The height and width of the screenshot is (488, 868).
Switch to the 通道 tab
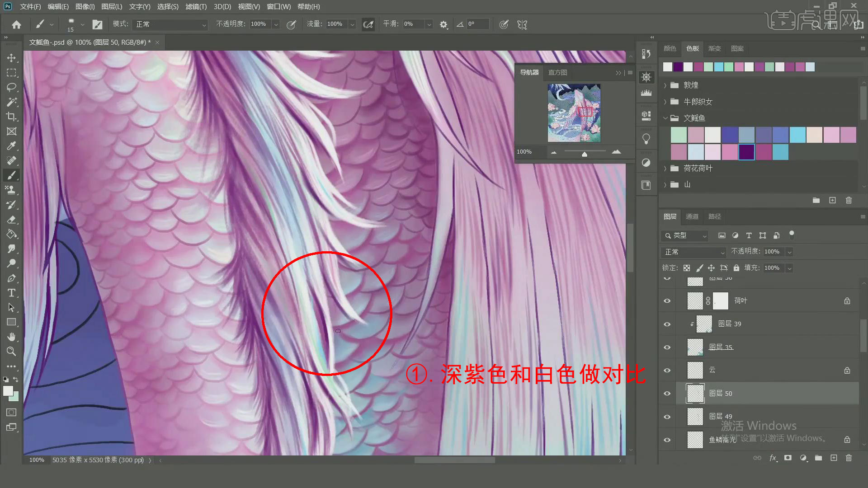click(692, 216)
